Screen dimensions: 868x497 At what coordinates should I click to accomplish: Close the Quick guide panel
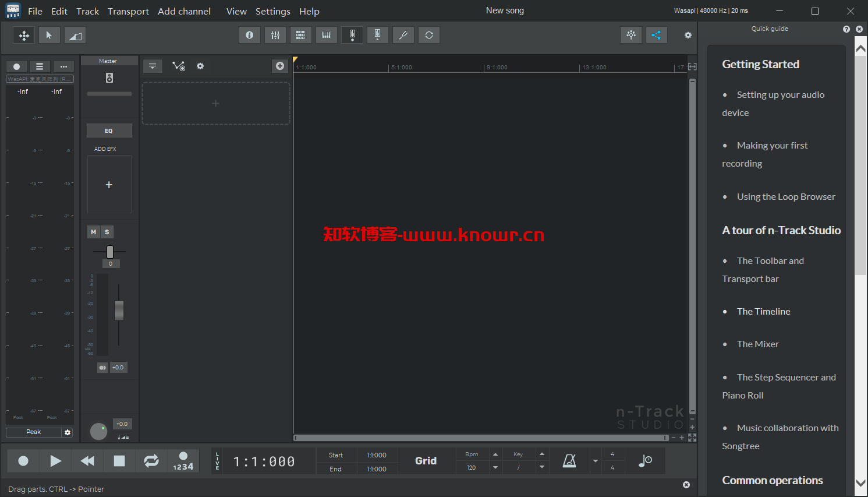pyautogui.click(x=859, y=29)
